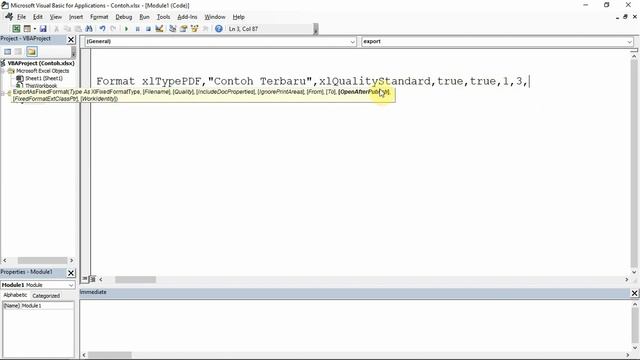
Task: Open the Run menu
Action: point(144,17)
